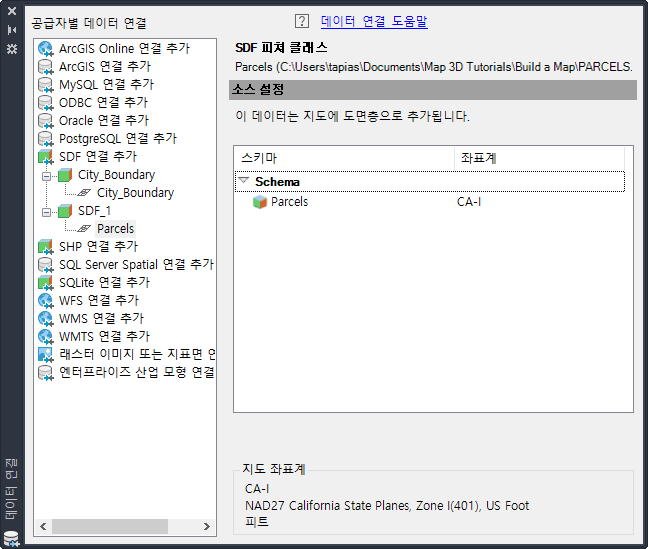648x549 pixels.
Task: Click the WMTS connection globe icon
Action: 45,337
